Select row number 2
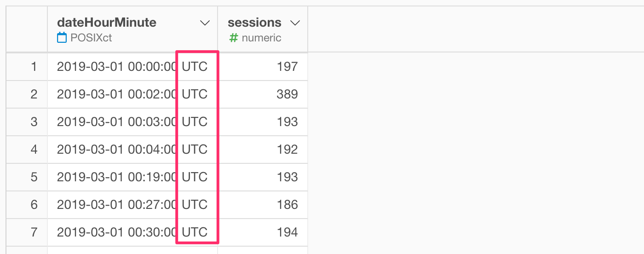This screenshot has width=644, height=254. click(27, 94)
